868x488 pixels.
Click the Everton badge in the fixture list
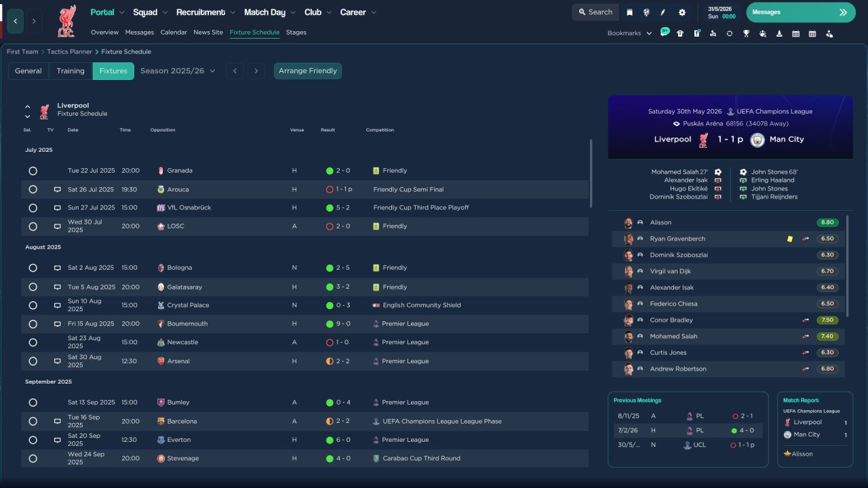click(161, 440)
